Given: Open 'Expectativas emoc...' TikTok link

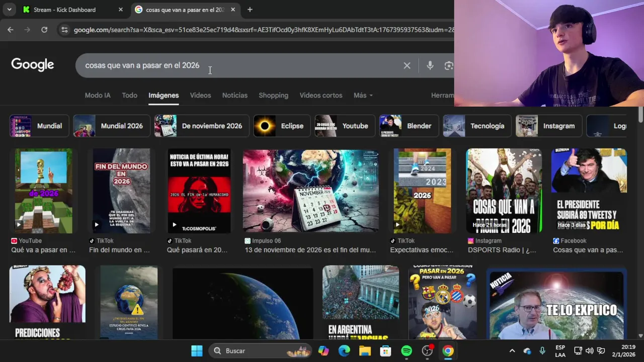Looking at the screenshot, I should tap(422, 250).
